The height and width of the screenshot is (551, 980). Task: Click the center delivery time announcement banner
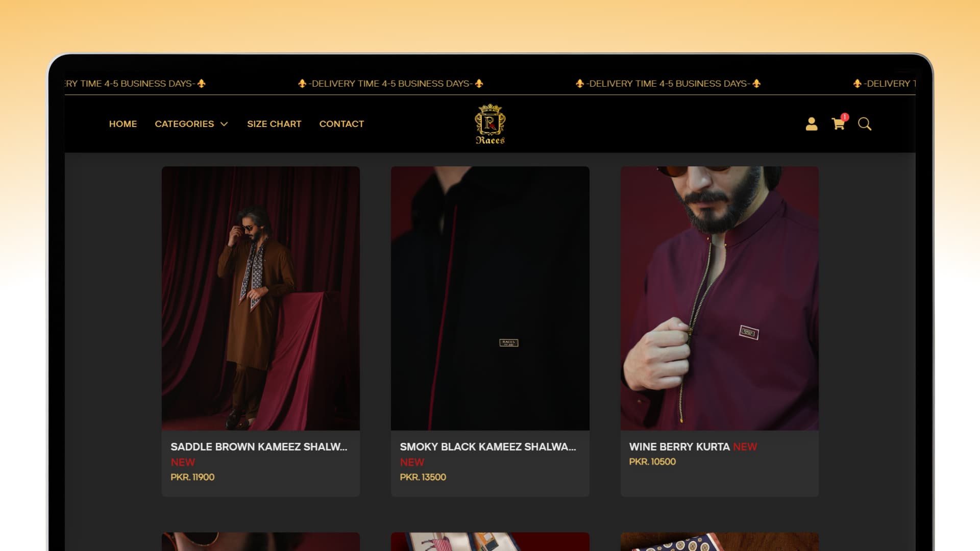click(x=390, y=84)
